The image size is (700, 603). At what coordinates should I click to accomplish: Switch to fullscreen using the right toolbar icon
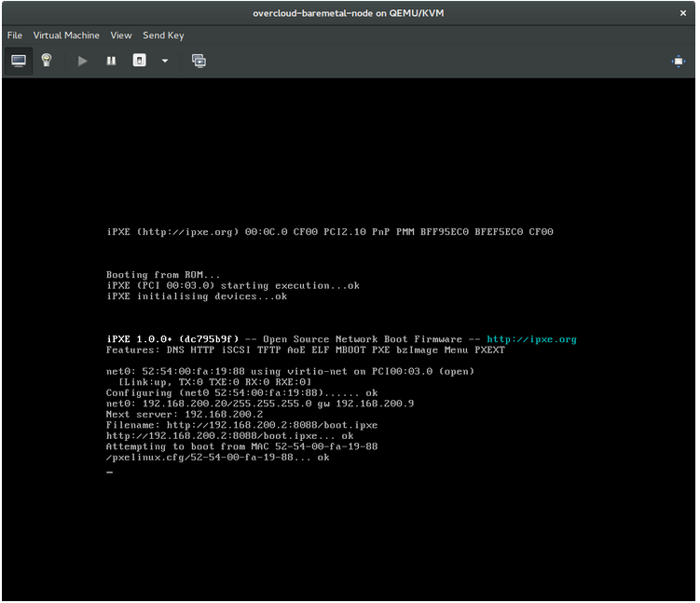pos(678,61)
